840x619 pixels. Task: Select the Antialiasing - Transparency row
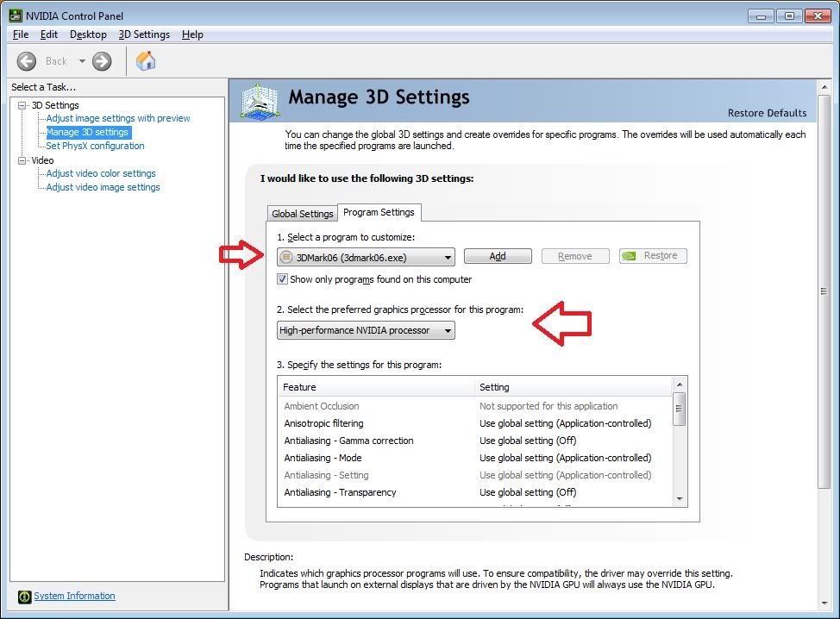point(474,492)
